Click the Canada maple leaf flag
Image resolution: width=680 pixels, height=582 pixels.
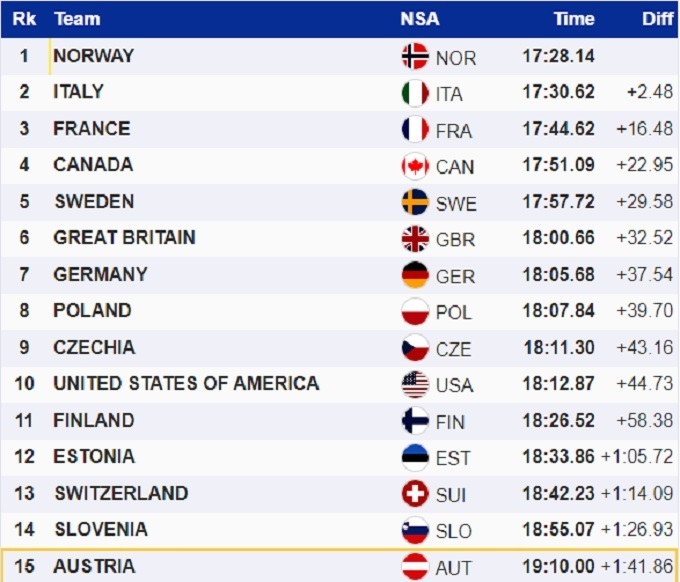coord(415,166)
